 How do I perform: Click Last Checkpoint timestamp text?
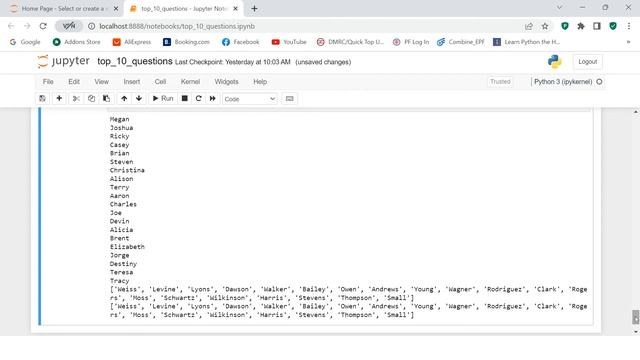click(233, 62)
